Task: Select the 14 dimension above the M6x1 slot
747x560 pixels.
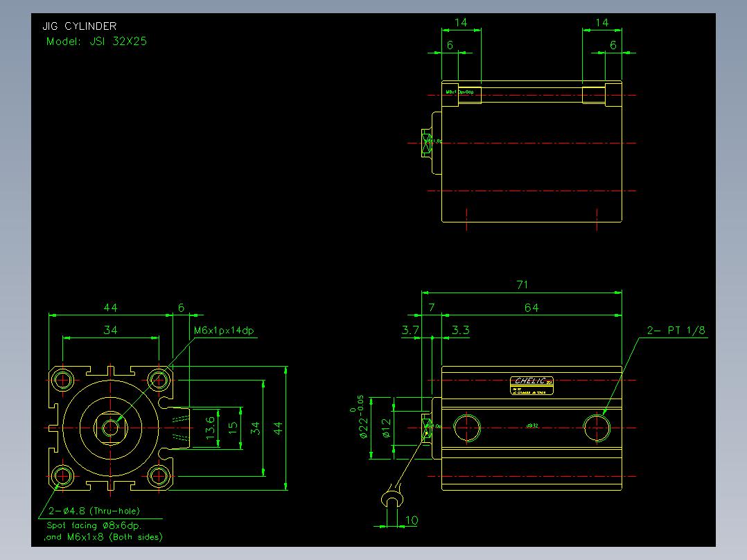Action: (x=461, y=22)
